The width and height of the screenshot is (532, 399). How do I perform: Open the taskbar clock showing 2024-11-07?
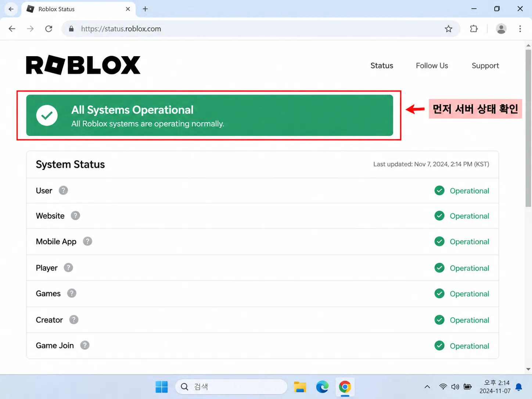coord(495,387)
